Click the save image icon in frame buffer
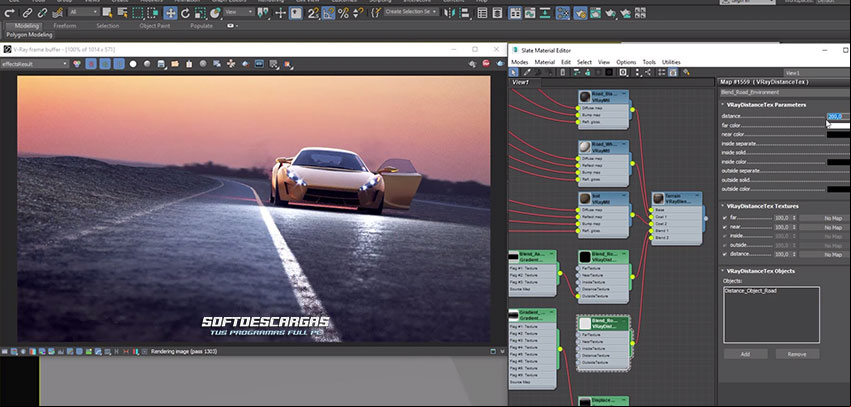The image size is (851, 407). pos(161,64)
